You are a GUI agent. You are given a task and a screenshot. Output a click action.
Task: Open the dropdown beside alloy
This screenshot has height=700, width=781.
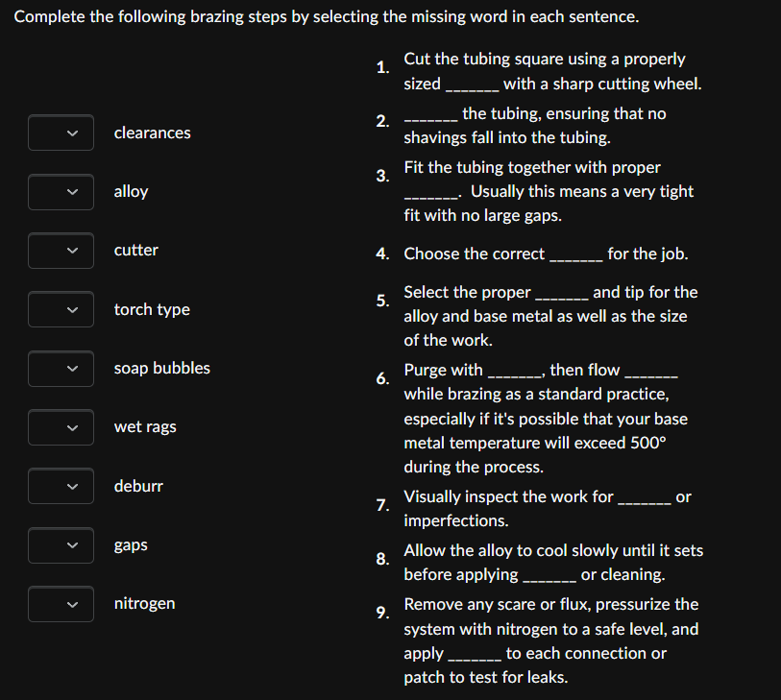point(61,192)
